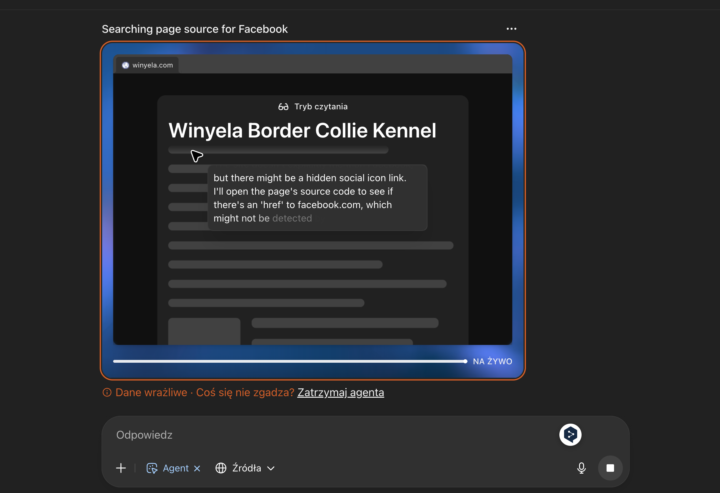Open the agent live preview thumbnail
The height and width of the screenshot is (493, 720).
pyautogui.click(x=313, y=210)
